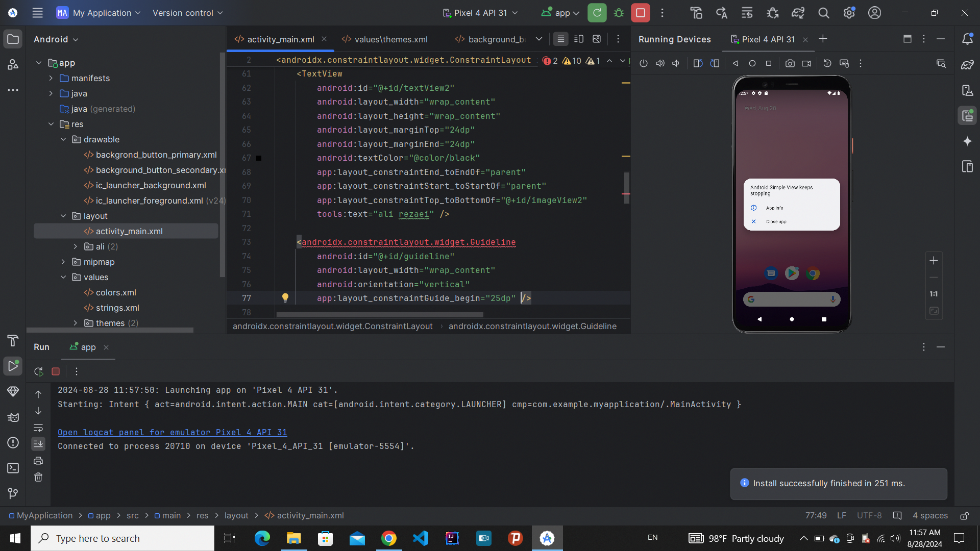The image size is (980, 551).
Task: Click emulator Back navigation triangle
Action: (736, 63)
